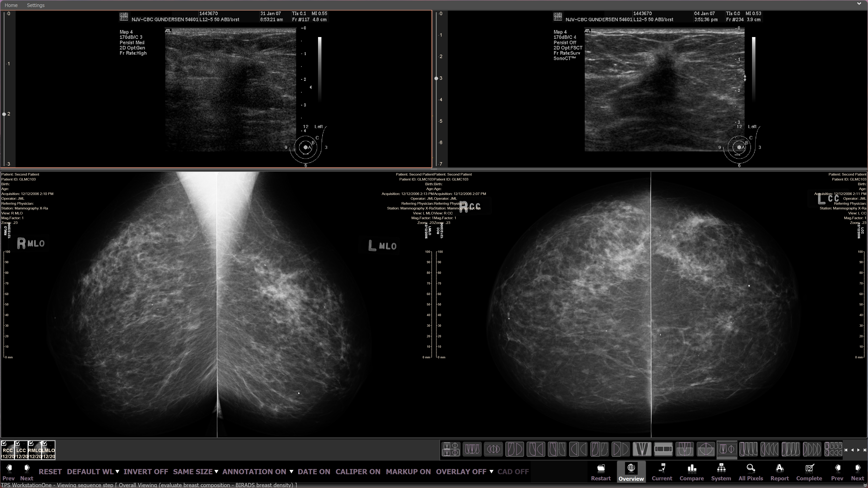This screenshot has width=868, height=488.
Task: Select the left ultrasound frame slider handle
Action: point(4,114)
